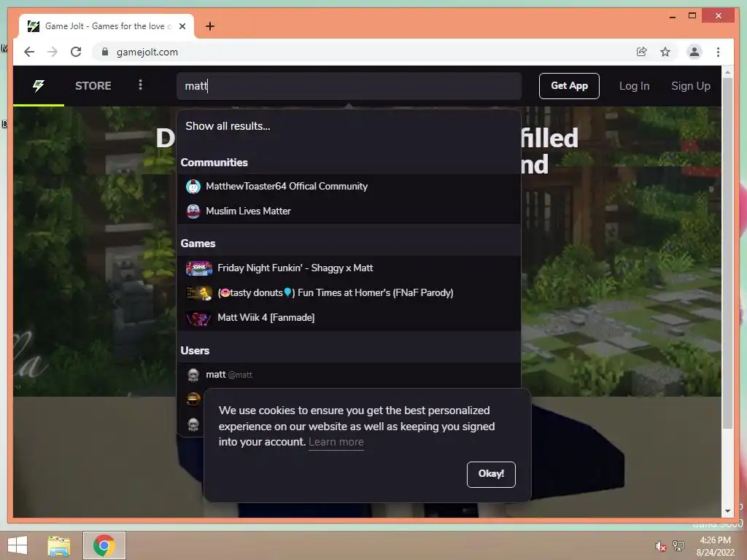Click the muted volume tray icon

(x=660, y=546)
